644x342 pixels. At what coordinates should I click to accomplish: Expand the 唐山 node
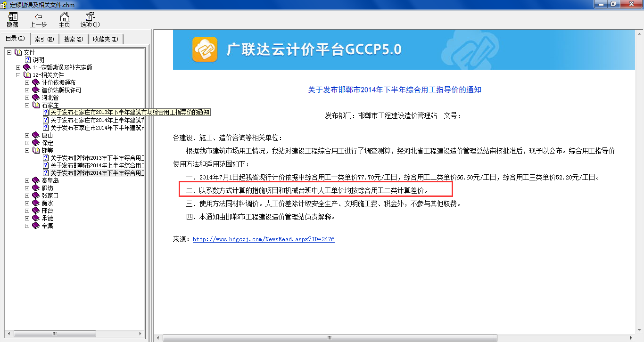27,135
